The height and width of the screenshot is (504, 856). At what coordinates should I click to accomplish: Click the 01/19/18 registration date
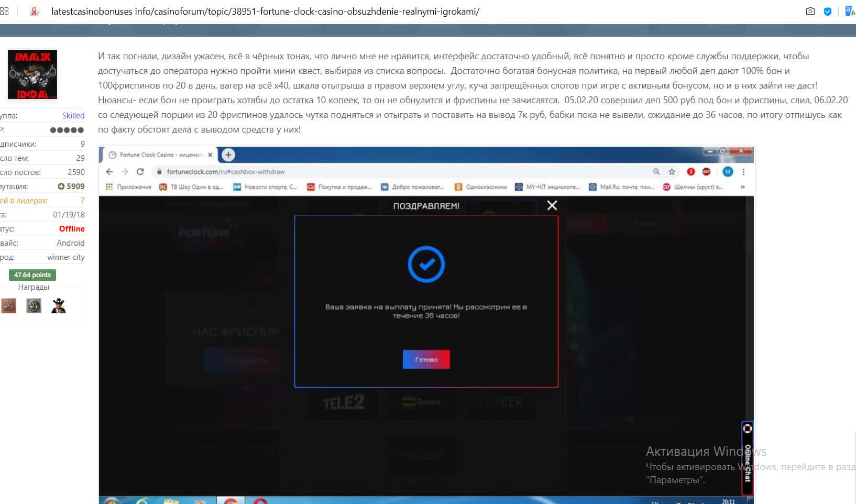coord(69,215)
